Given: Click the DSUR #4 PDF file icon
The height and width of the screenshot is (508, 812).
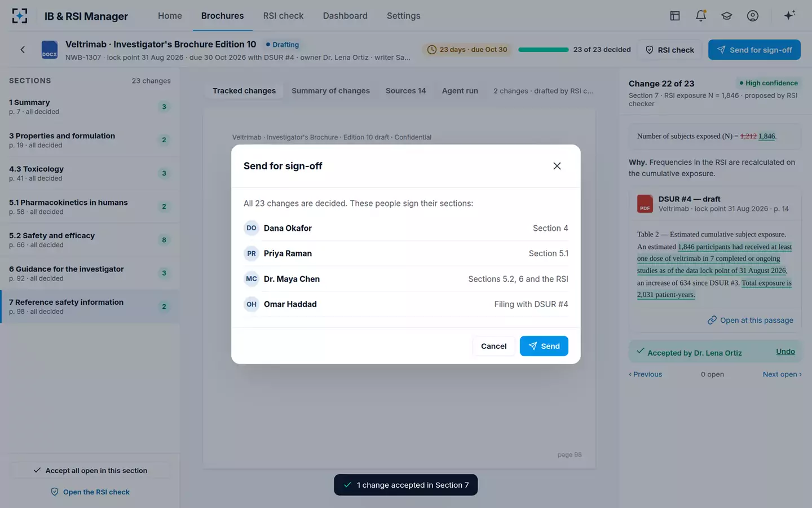Looking at the screenshot, I should pyautogui.click(x=645, y=204).
